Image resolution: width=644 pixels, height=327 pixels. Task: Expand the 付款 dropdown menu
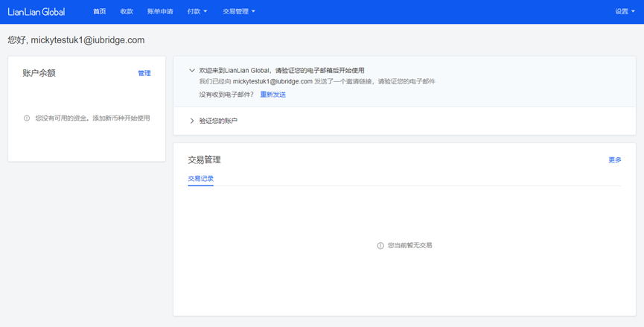197,11
